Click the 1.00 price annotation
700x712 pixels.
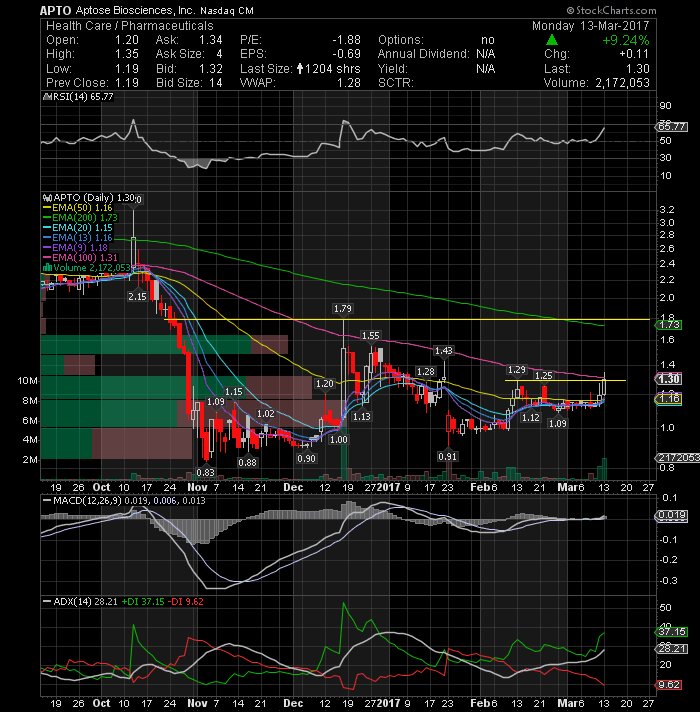tap(339, 440)
